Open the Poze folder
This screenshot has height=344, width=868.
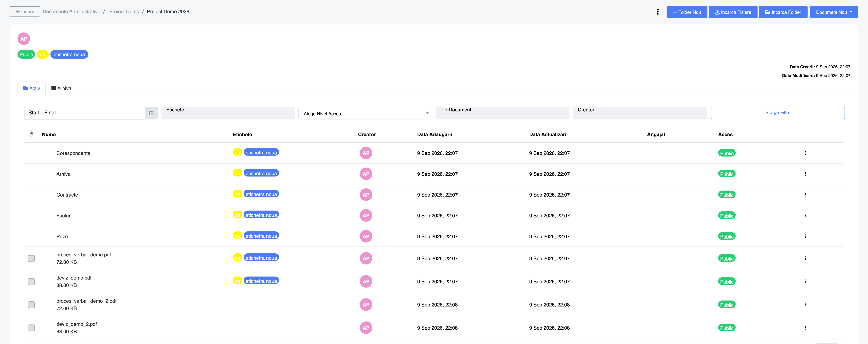[62, 237]
